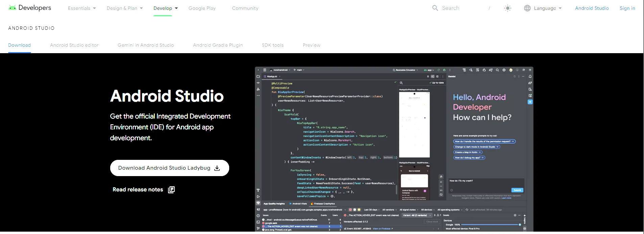Viewport: 644px width, 234px height.
Task: Open the Develop navigation dropdown
Action: coord(166,8)
